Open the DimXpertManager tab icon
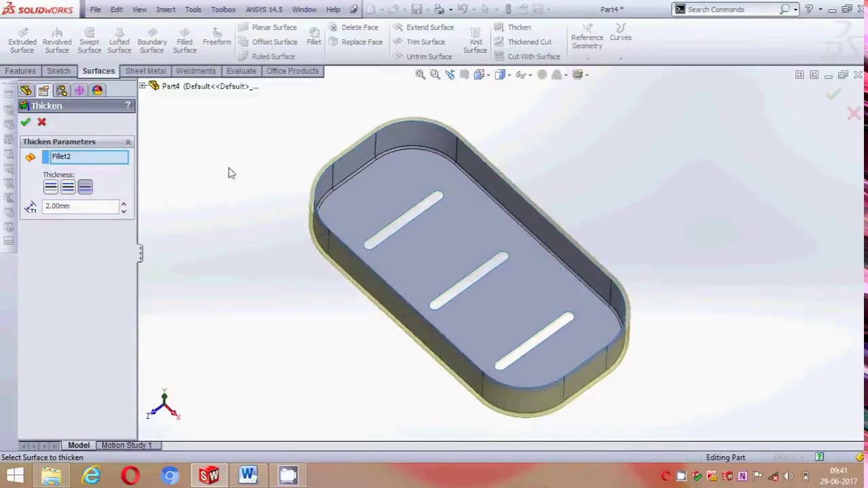The width and height of the screenshot is (868, 488). tap(79, 90)
